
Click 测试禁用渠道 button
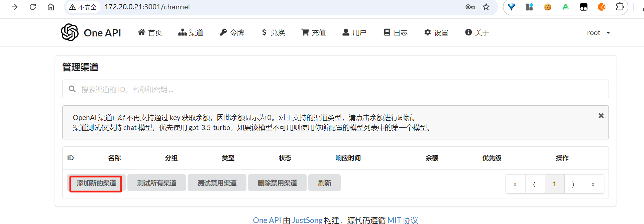coord(217,183)
